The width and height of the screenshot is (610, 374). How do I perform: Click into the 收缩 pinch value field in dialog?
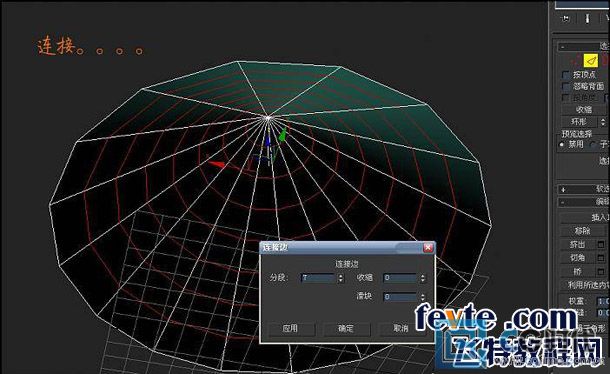tap(401, 278)
